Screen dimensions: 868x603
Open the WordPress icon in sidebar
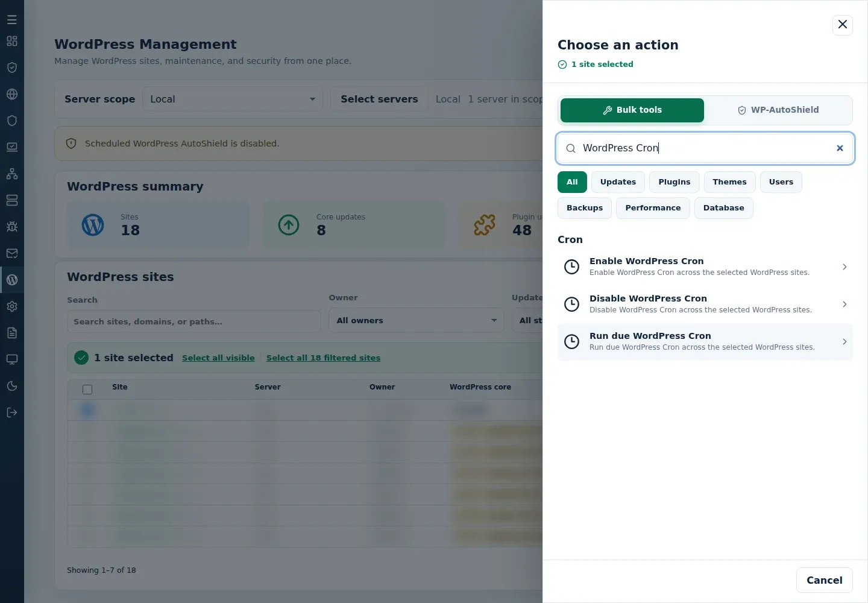point(12,280)
